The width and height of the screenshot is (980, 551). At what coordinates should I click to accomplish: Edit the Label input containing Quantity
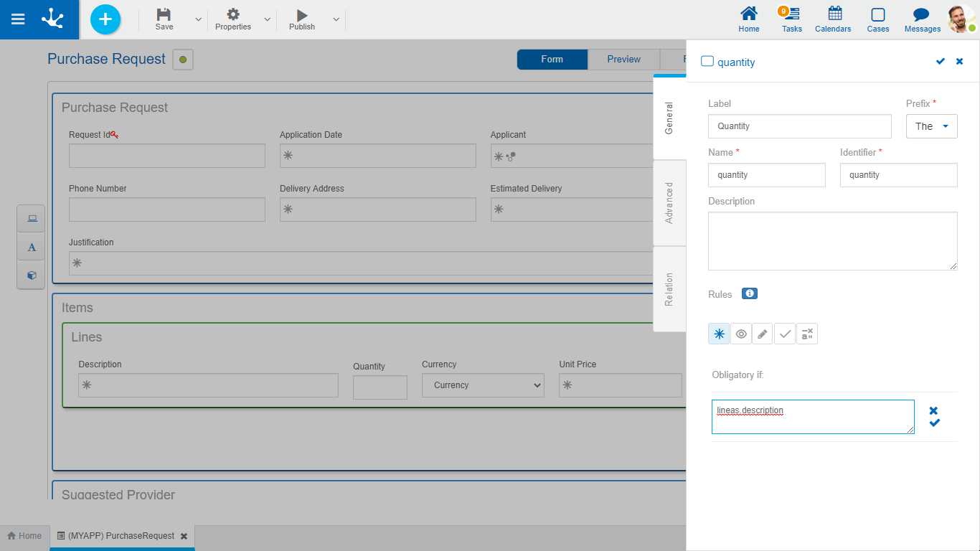click(800, 126)
